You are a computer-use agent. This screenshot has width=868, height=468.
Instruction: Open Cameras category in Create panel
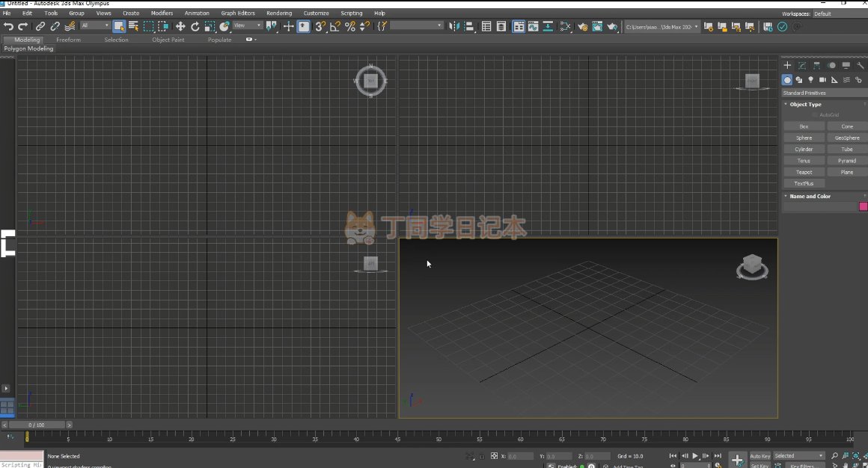tap(822, 80)
